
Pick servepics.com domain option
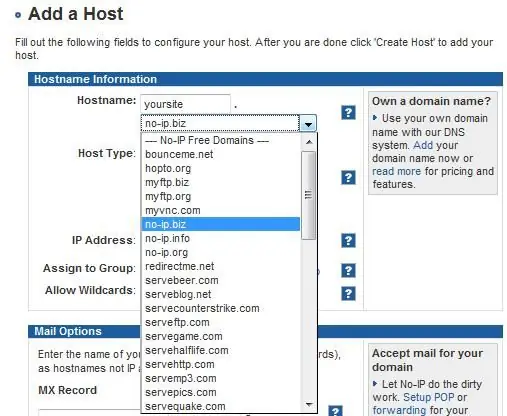tap(221, 392)
